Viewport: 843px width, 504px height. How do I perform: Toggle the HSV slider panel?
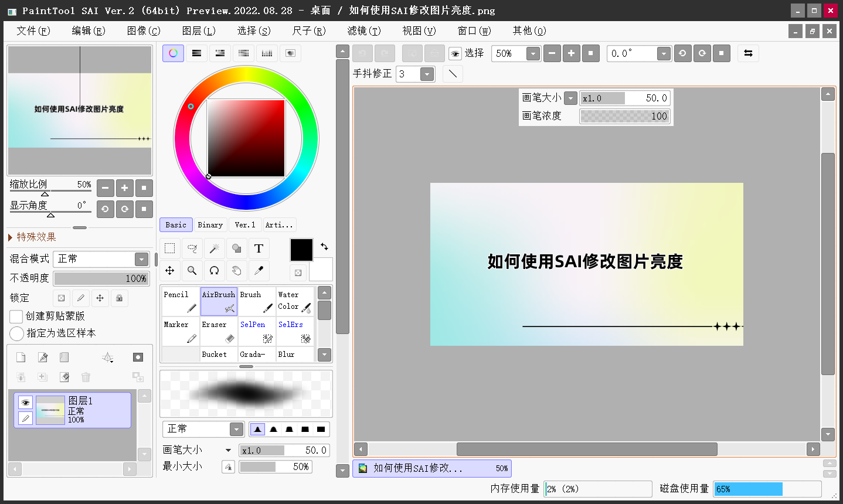click(220, 53)
